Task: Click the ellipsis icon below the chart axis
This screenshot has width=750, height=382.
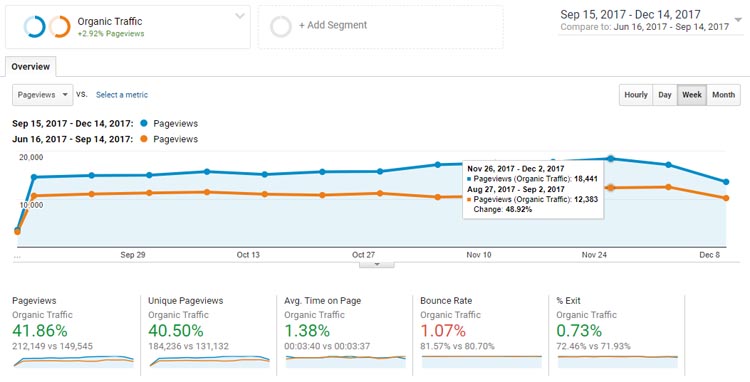Action: pyautogui.click(x=17, y=257)
